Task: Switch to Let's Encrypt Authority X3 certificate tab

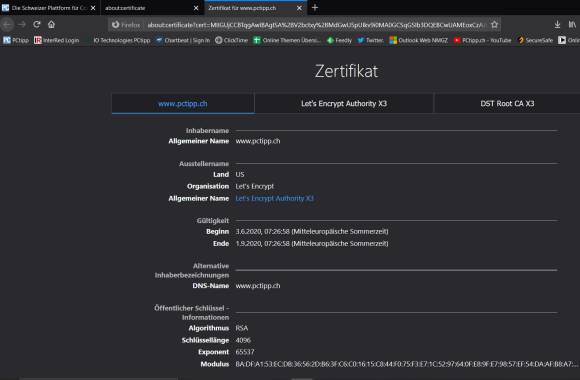Action: 344,104
